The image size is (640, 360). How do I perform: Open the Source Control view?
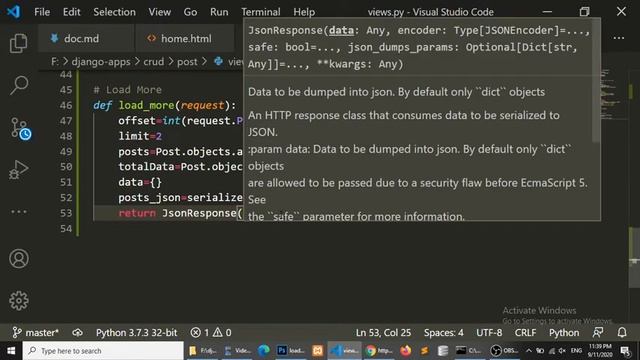[20, 129]
